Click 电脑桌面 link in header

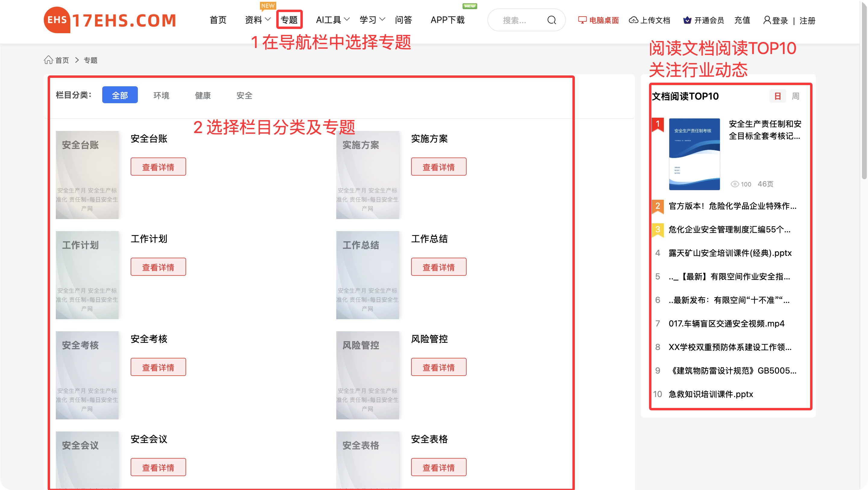(x=604, y=20)
